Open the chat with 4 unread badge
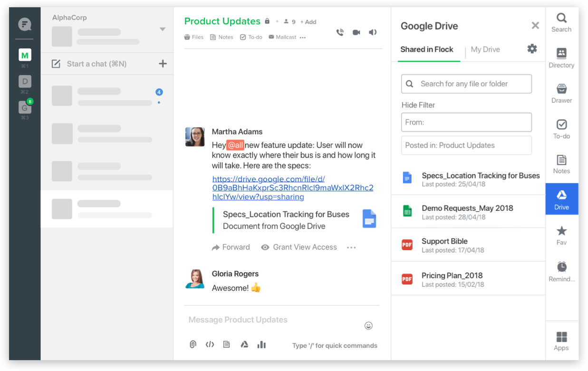This screenshot has height=371, width=588. coord(107,97)
